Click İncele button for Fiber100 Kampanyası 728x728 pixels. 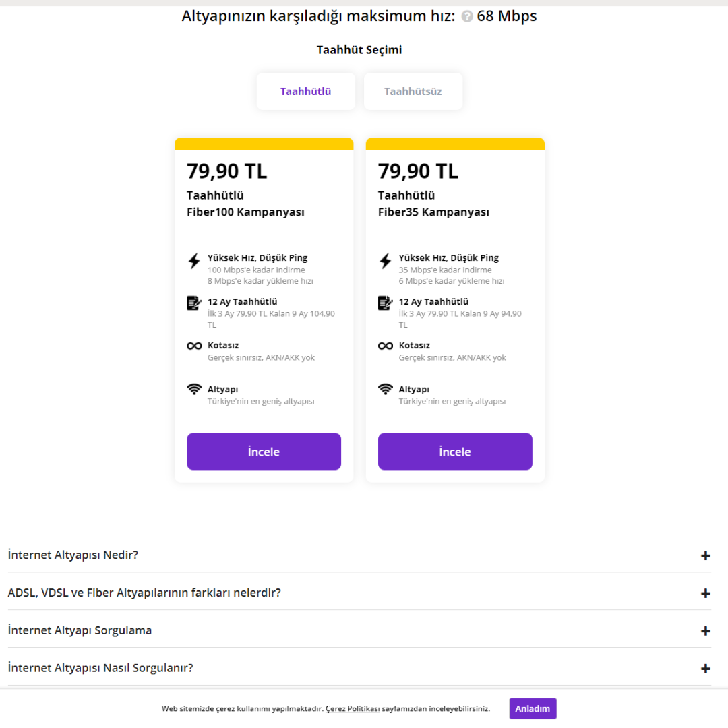coord(264,452)
